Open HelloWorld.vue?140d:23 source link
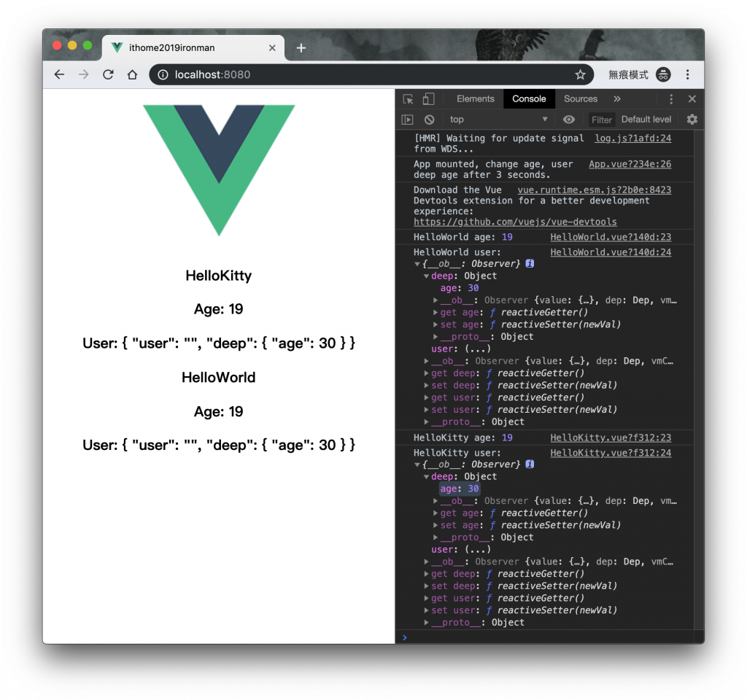This screenshot has width=747, height=700. [x=611, y=237]
